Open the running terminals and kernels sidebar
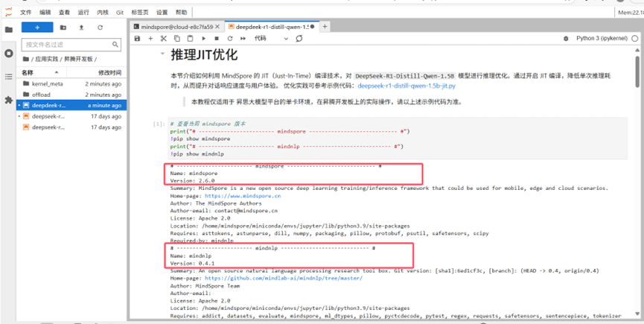The height and width of the screenshot is (324, 644). (8, 54)
